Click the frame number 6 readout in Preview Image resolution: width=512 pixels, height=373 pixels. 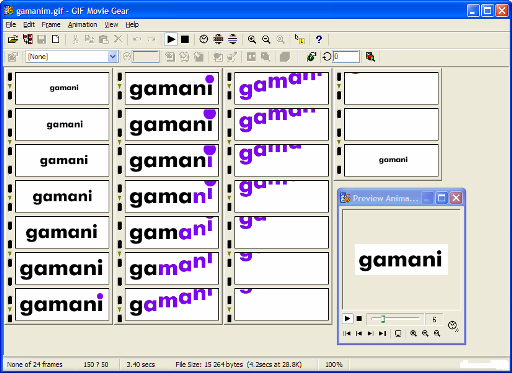tap(434, 319)
